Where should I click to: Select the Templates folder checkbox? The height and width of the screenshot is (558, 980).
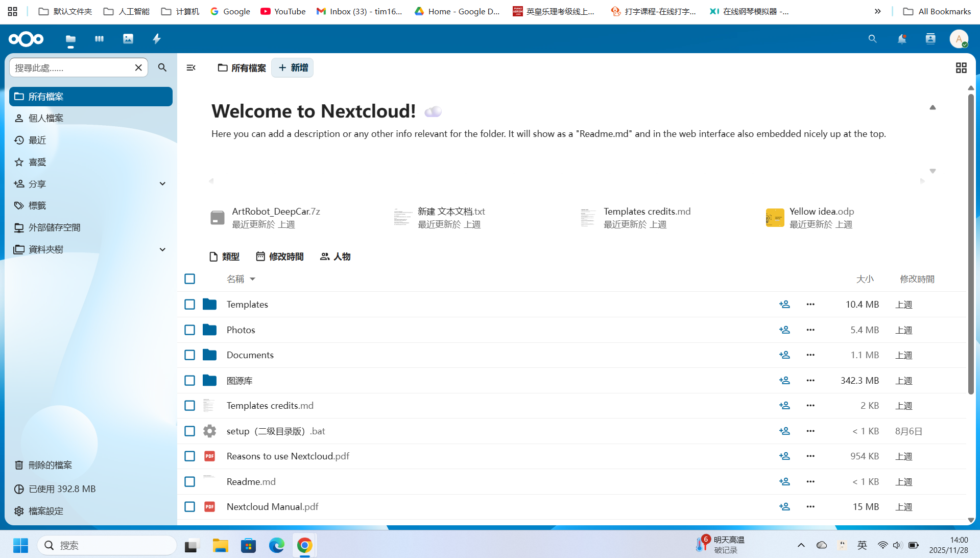coord(189,305)
